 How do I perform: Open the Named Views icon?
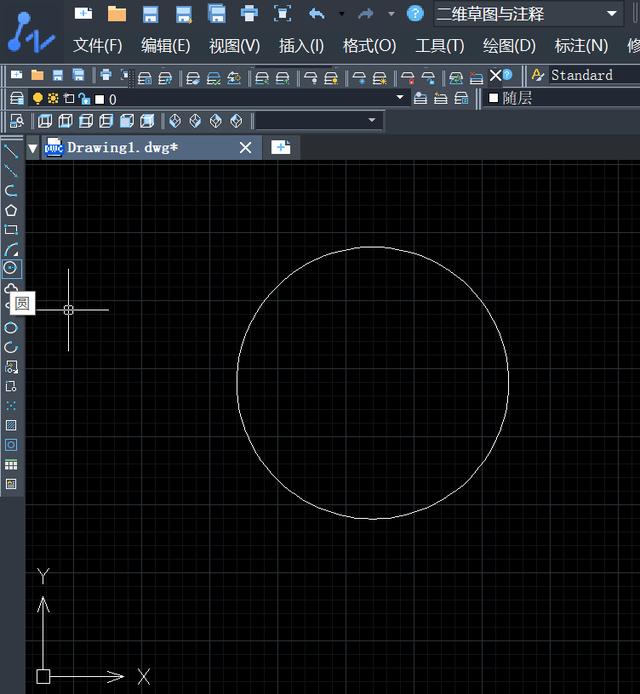tap(16, 121)
